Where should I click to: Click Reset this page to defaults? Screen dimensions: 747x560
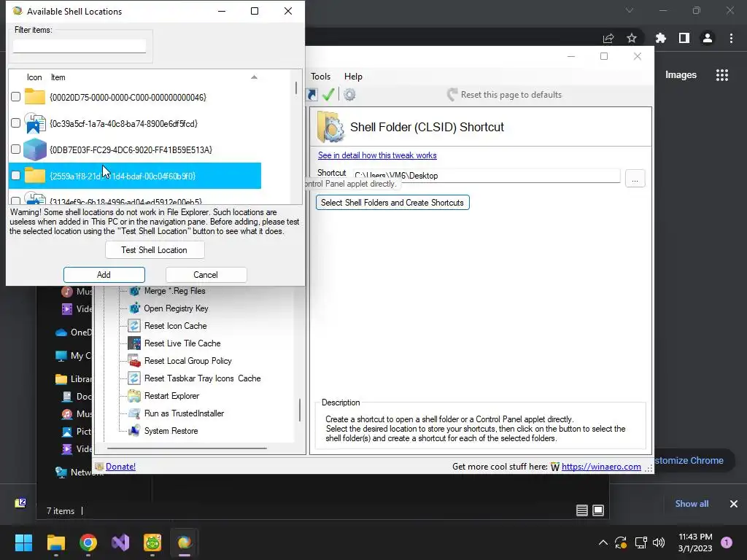click(x=505, y=95)
